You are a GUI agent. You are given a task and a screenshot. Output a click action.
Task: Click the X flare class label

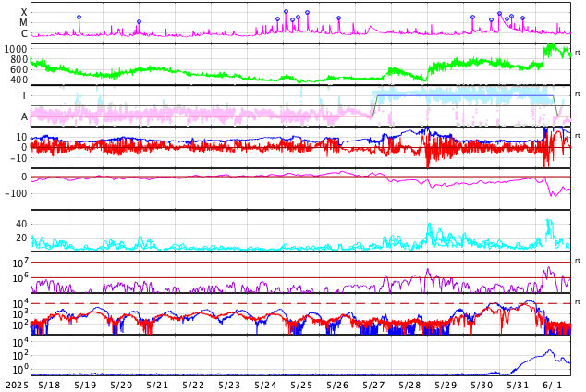(x=24, y=12)
